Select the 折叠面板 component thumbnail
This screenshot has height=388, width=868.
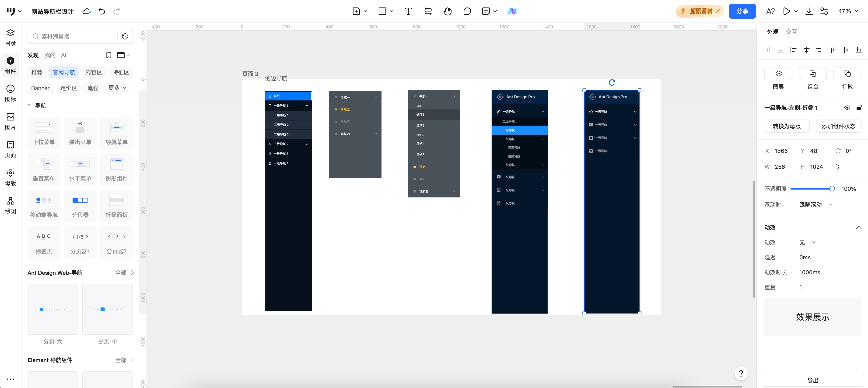coord(116,206)
